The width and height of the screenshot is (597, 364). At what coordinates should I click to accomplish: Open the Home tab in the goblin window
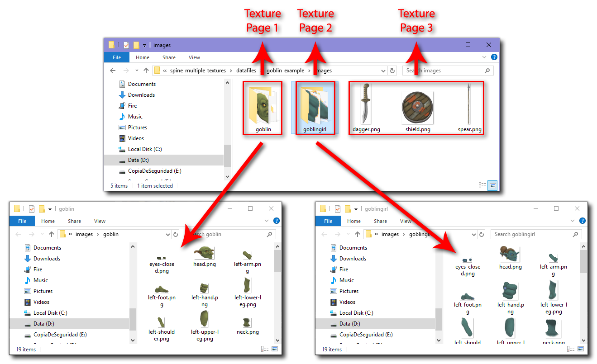tap(48, 221)
